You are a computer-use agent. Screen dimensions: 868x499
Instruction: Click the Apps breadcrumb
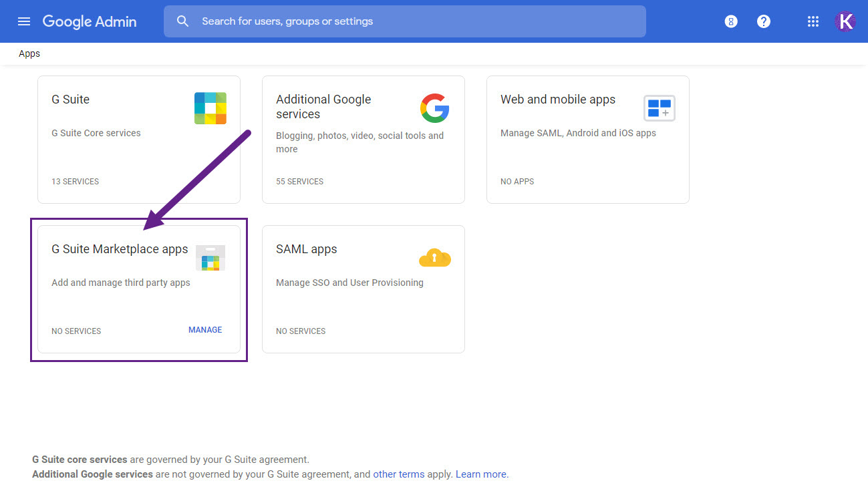click(29, 53)
